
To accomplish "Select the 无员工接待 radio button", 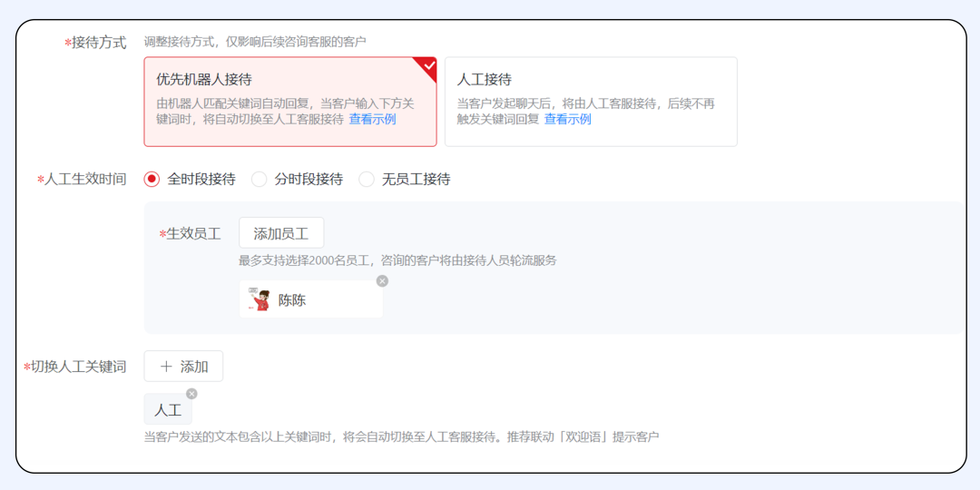I will pos(367,180).
